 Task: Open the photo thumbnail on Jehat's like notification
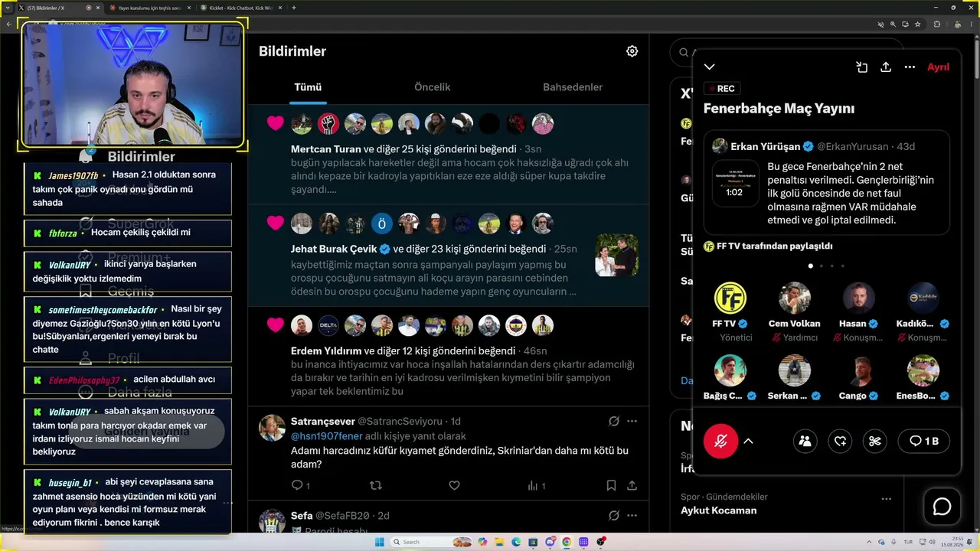tap(616, 255)
